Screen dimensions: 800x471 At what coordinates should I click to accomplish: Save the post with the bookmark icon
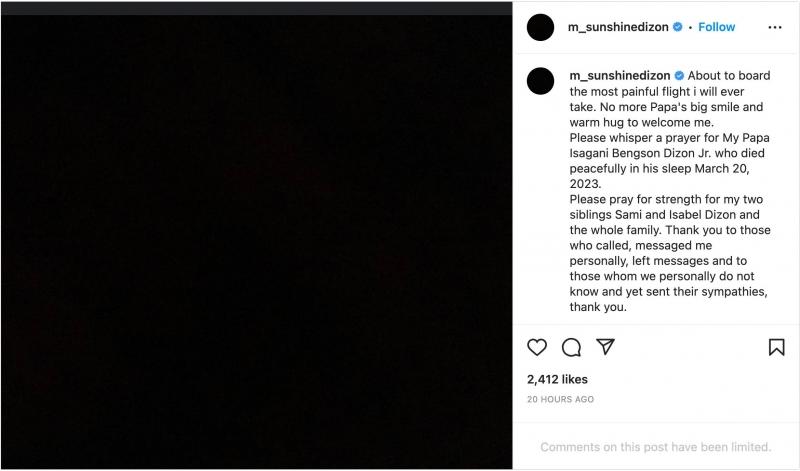(x=776, y=347)
